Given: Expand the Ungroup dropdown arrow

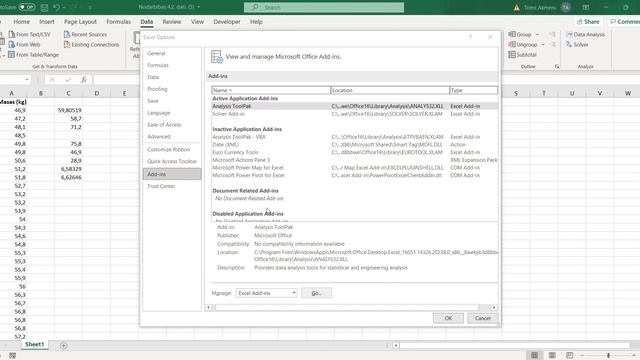Looking at the screenshot, I should (x=543, y=44).
